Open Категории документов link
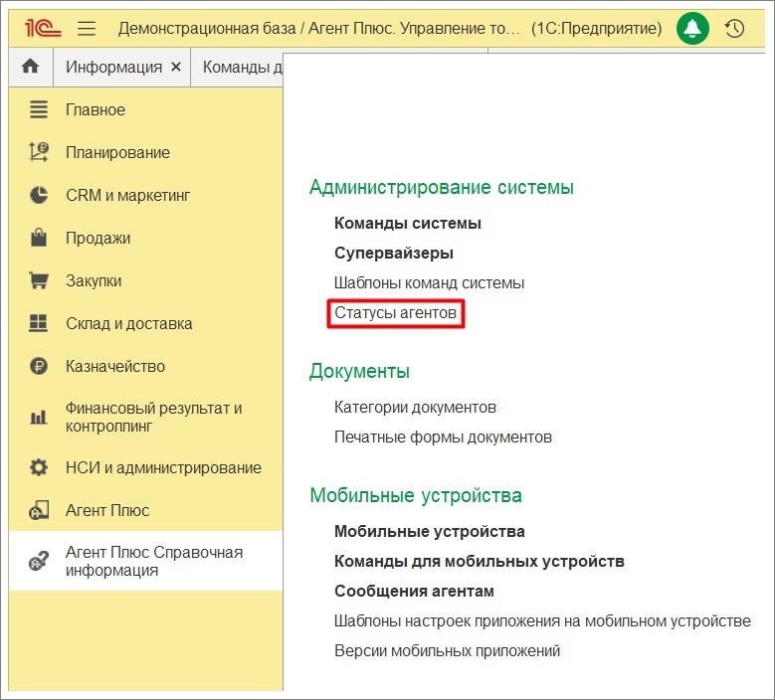775x700 pixels. (x=415, y=407)
